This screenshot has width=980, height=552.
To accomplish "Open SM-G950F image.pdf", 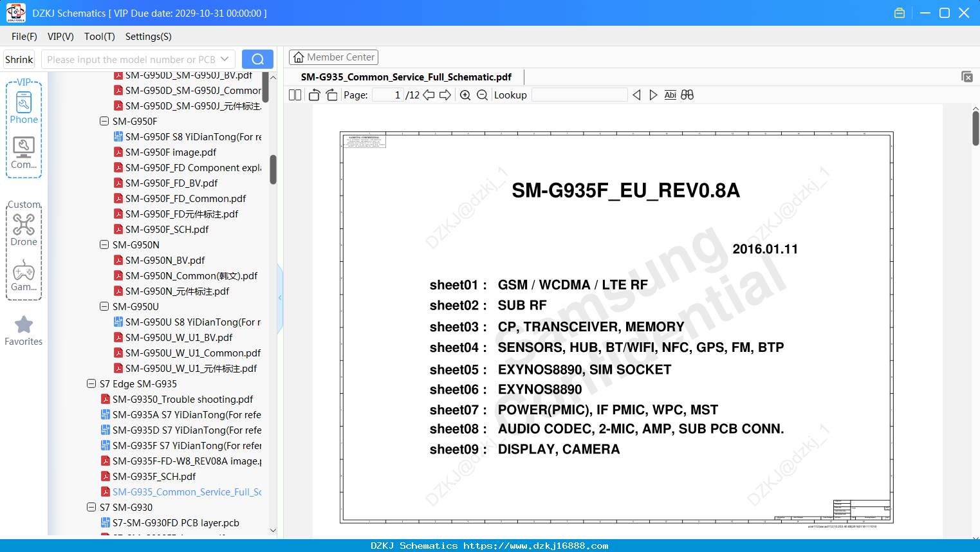I will click(x=171, y=152).
